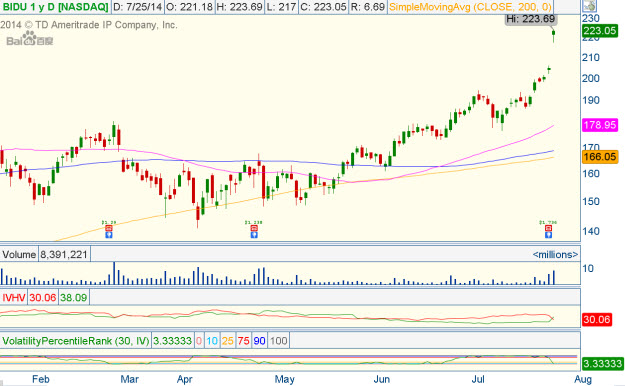Click the orange 166.05 moving average tag
Viewport: 625px width, 386px height.
tap(600, 157)
